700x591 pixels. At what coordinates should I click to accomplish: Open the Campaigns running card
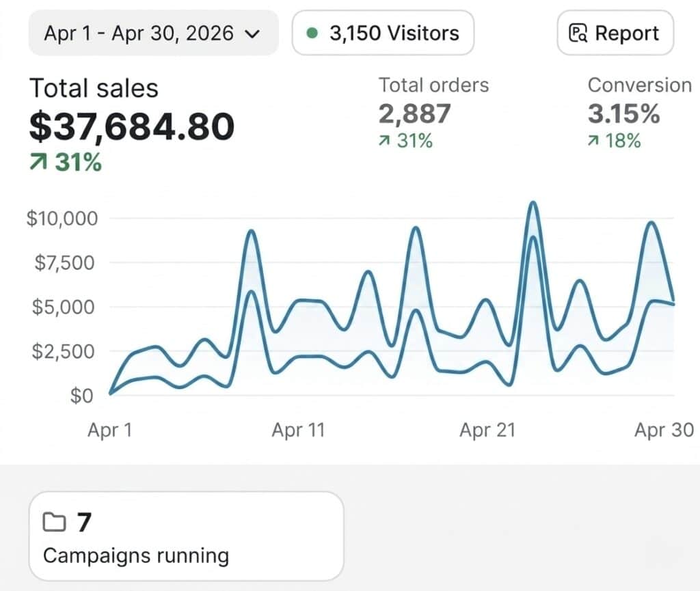(186, 536)
